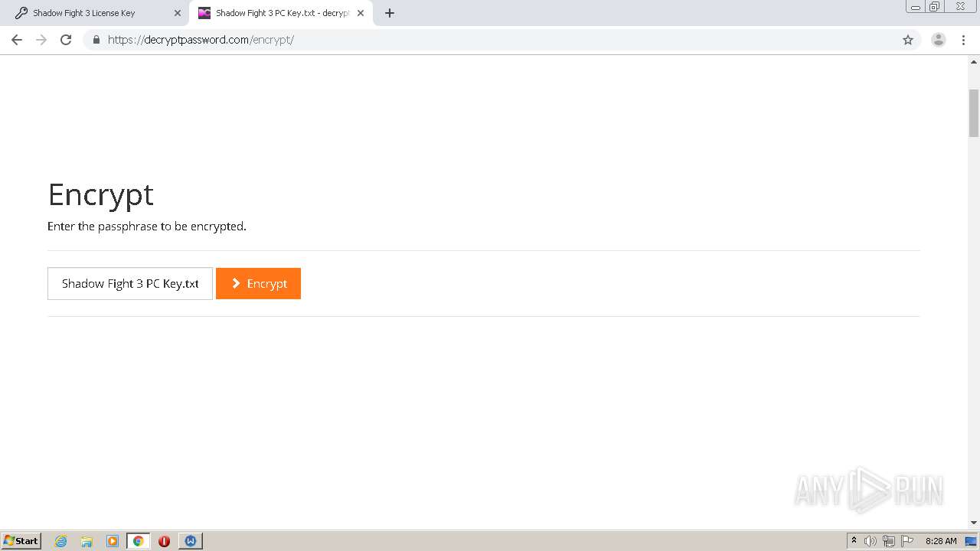Open the Chrome profile avatar menu

click(x=939, y=40)
